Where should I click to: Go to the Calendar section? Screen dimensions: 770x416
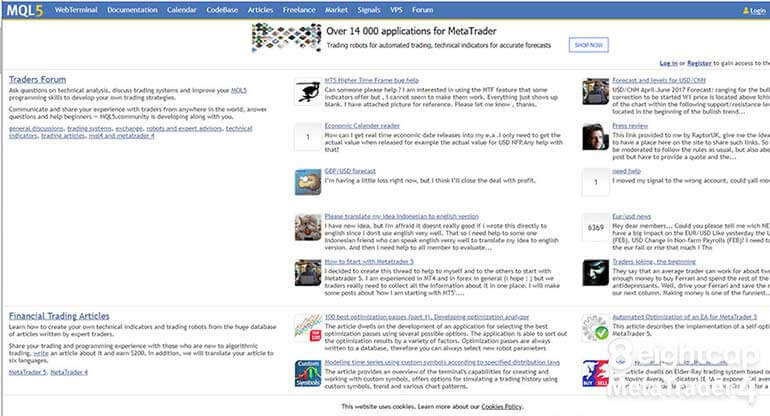[182, 10]
